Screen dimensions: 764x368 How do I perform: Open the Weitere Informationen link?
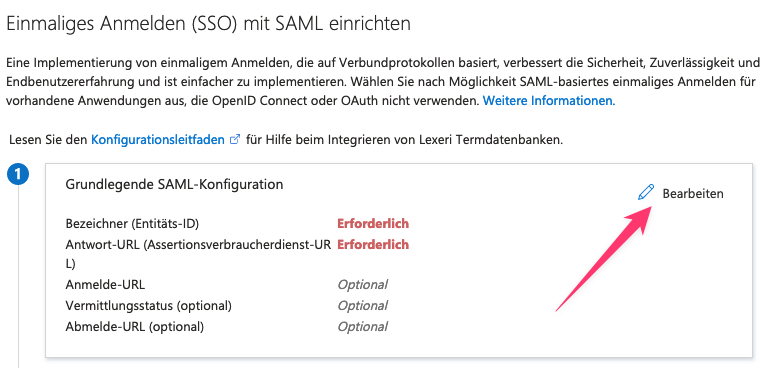[x=549, y=101]
